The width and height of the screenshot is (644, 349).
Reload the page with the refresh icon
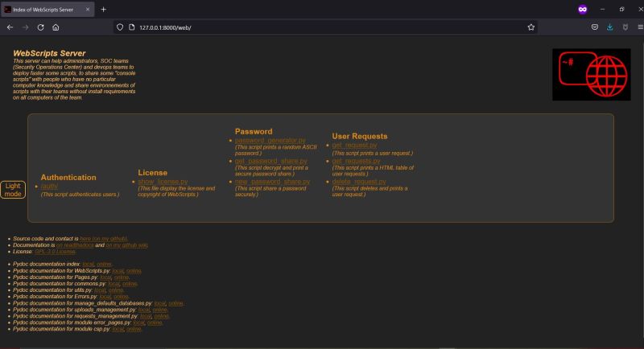pyautogui.click(x=41, y=27)
